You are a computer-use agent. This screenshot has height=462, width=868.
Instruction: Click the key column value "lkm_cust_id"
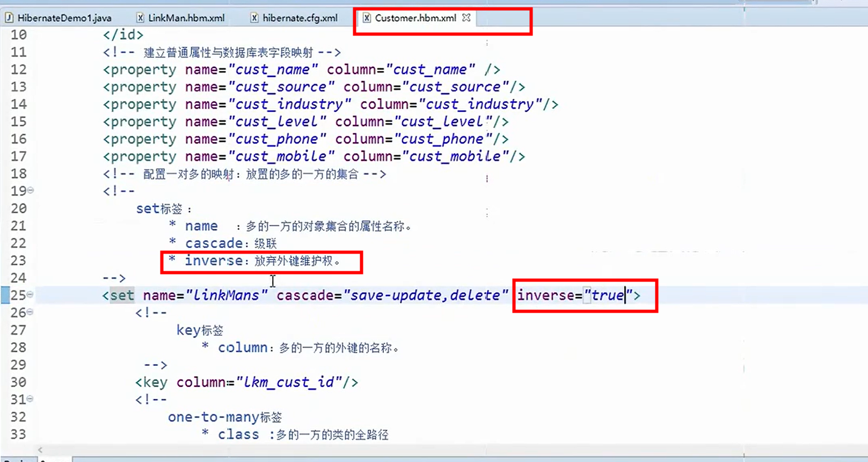pyautogui.click(x=289, y=382)
